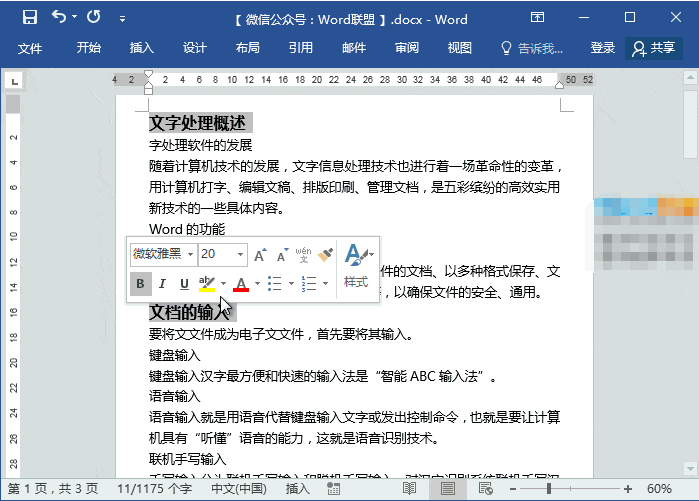The width and height of the screenshot is (699, 501).
Task: Switch to the 视图 ribbon tab
Action: click(460, 48)
